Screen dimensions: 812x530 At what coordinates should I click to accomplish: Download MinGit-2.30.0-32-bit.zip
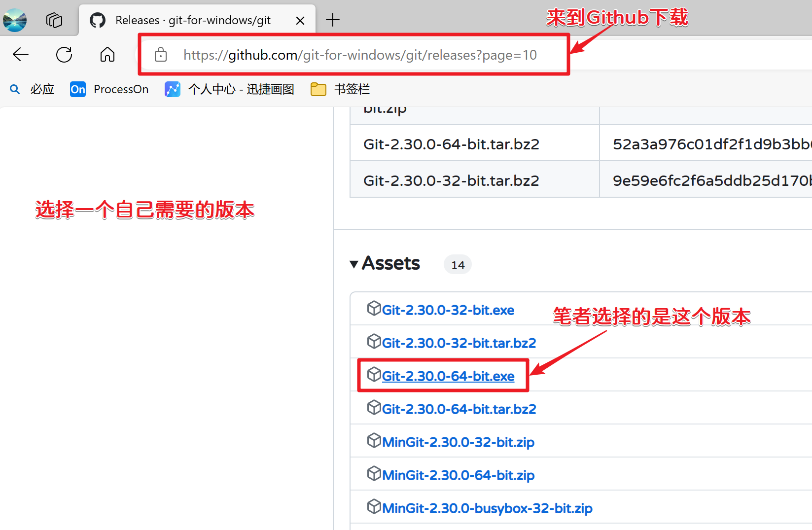point(459,442)
